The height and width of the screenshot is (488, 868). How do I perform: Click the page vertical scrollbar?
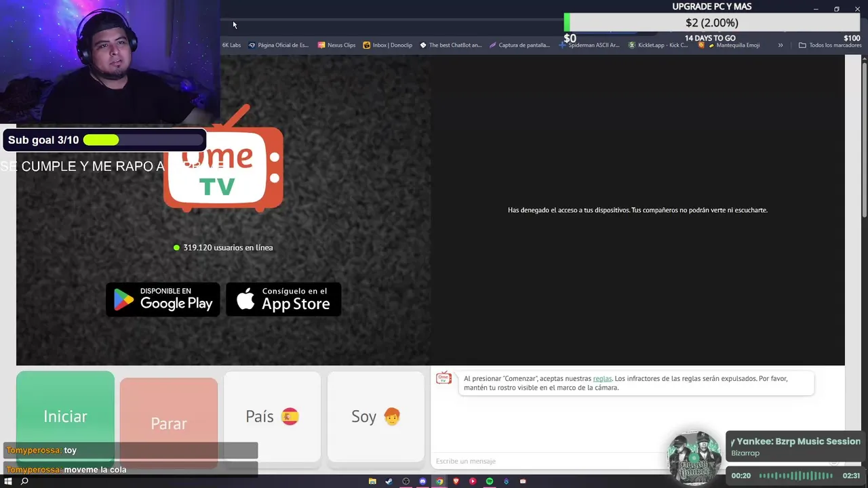[865, 139]
